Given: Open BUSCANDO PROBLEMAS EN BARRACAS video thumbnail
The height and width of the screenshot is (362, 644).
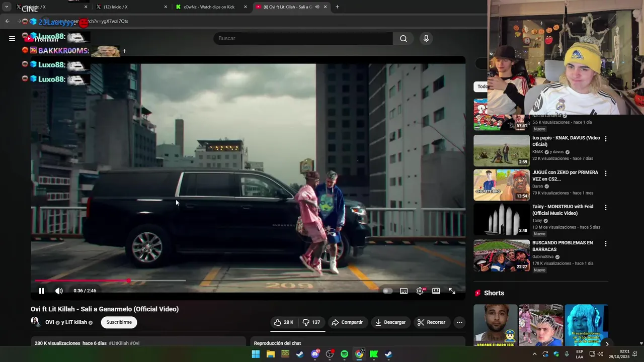Looking at the screenshot, I should tap(502, 255).
